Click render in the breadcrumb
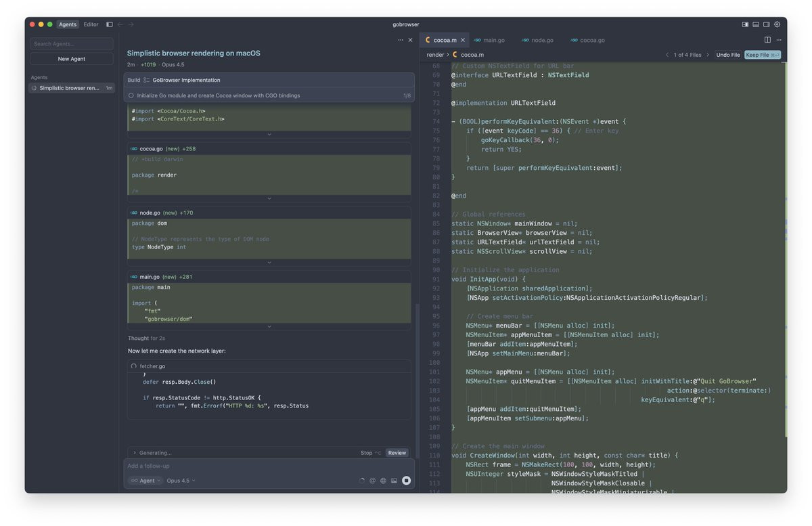 (x=435, y=55)
